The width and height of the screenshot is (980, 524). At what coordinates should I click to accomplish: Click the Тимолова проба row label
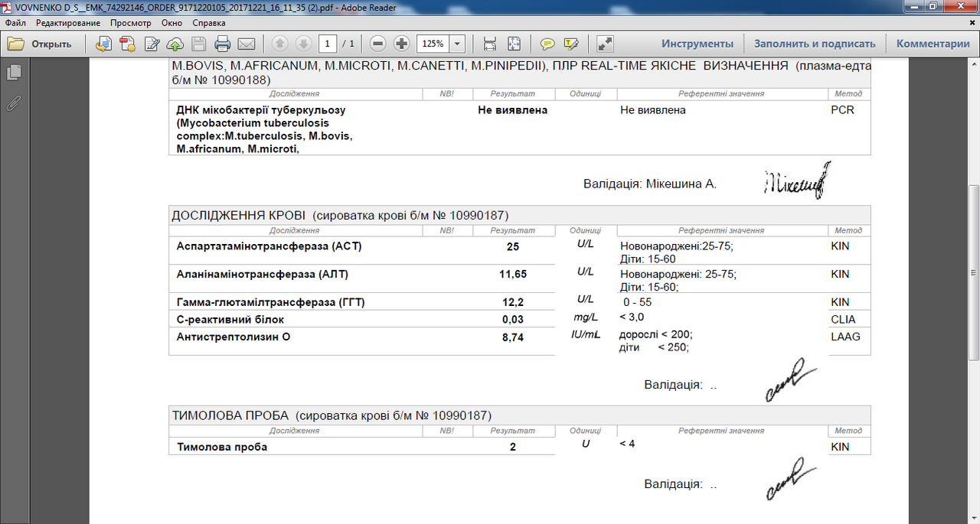(222, 447)
